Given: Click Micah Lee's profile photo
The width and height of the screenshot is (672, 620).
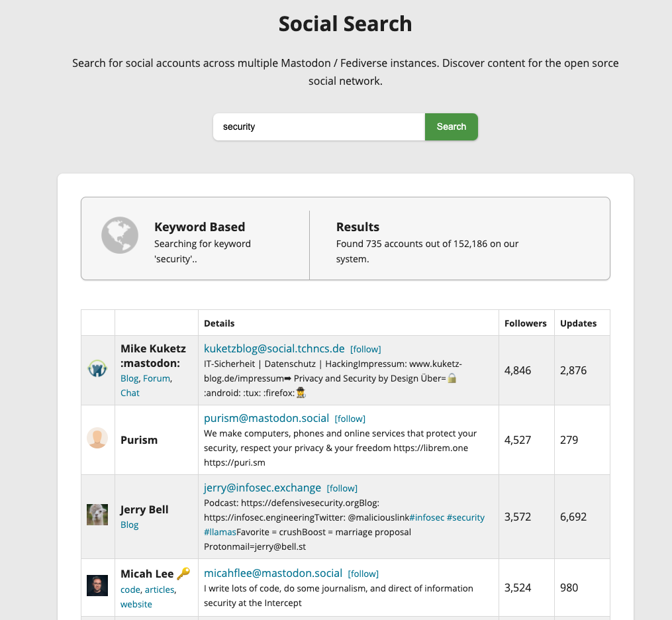Looking at the screenshot, I should click(x=97, y=586).
